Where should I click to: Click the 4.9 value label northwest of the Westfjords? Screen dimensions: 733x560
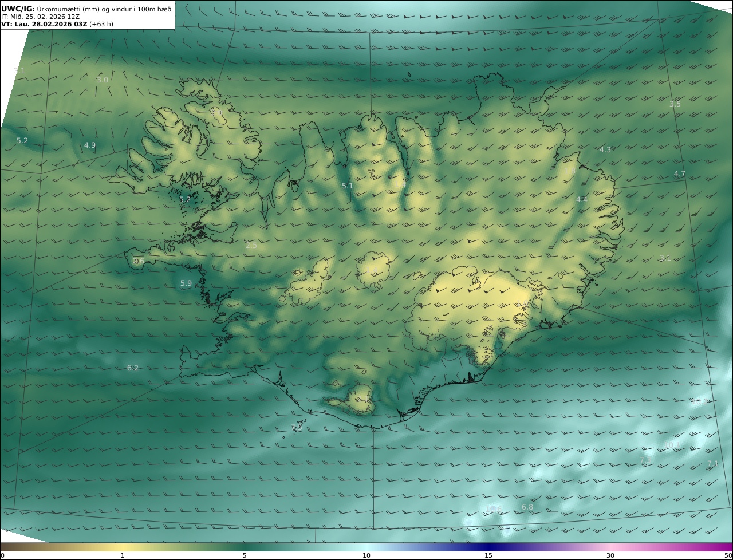[90, 145]
